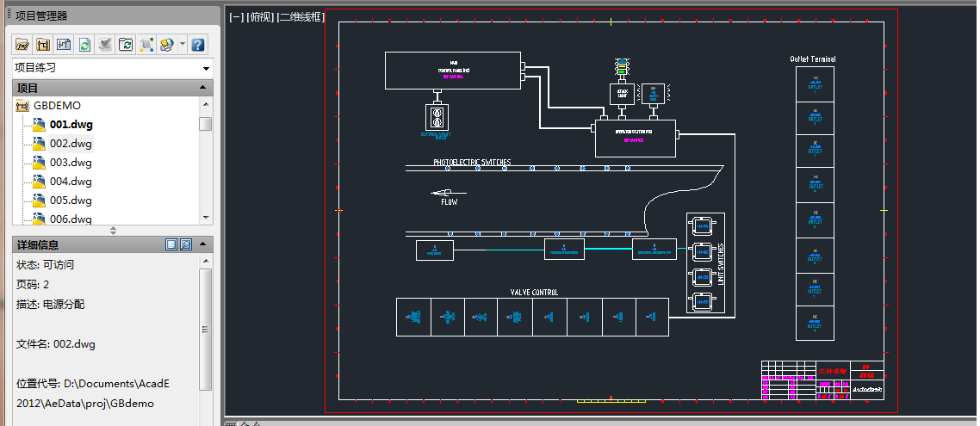Click the project list scroll-up arrow
Image resolution: width=980 pixels, height=426 pixels.
pyautogui.click(x=206, y=103)
